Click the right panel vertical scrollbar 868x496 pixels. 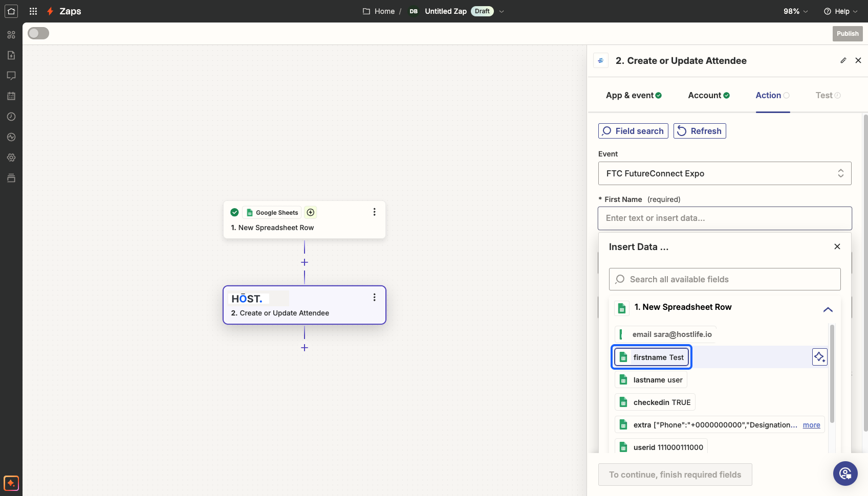point(865,274)
